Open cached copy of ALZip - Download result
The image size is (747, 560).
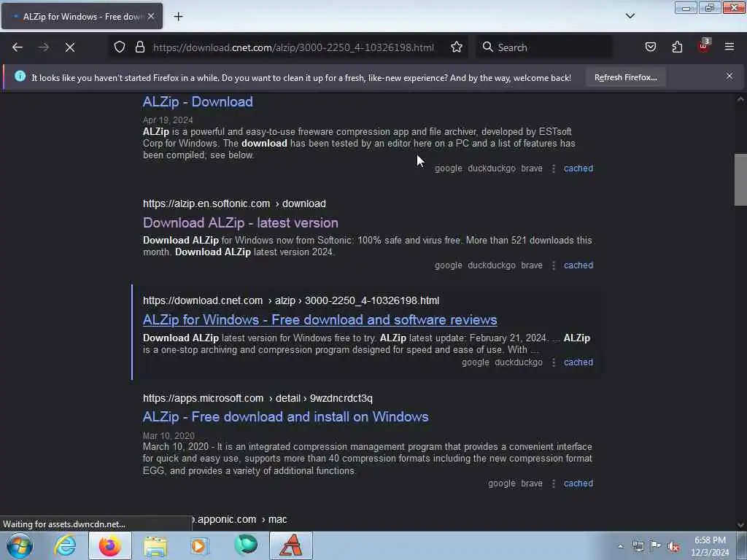coord(578,168)
